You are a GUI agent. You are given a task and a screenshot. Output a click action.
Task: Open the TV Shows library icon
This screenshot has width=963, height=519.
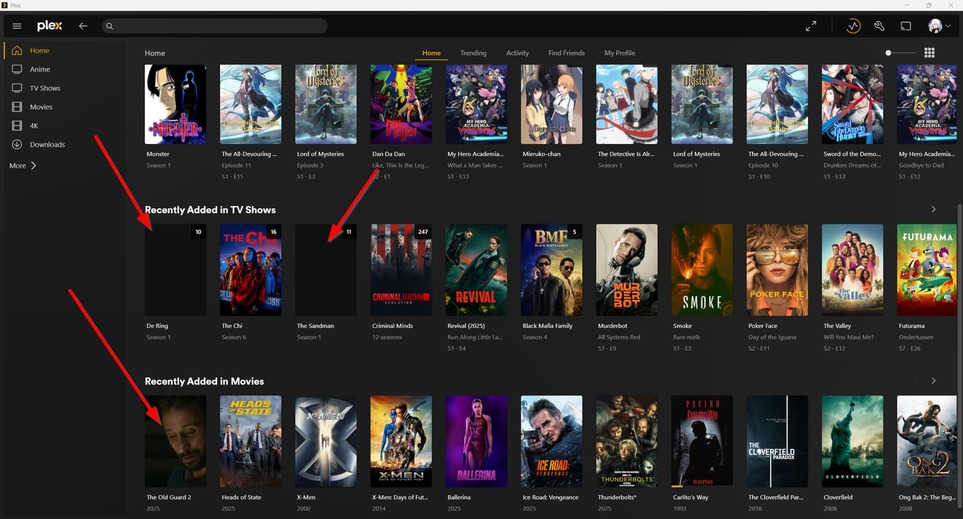coord(17,88)
